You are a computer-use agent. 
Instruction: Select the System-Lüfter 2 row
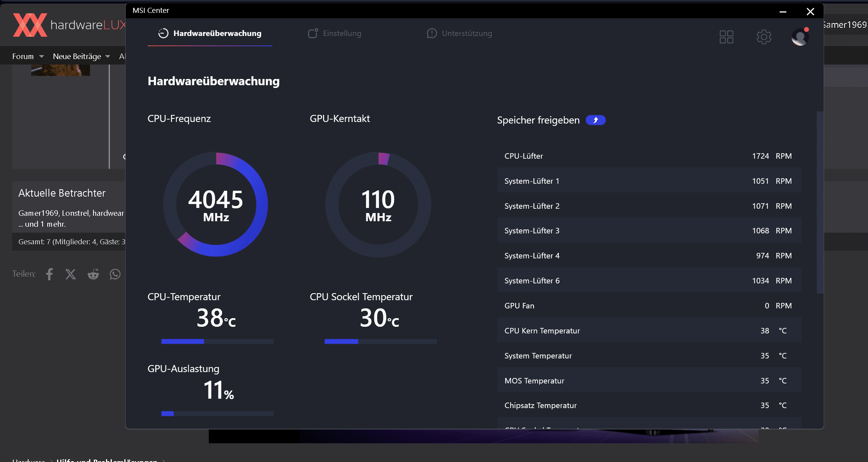[x=649, y=206]
